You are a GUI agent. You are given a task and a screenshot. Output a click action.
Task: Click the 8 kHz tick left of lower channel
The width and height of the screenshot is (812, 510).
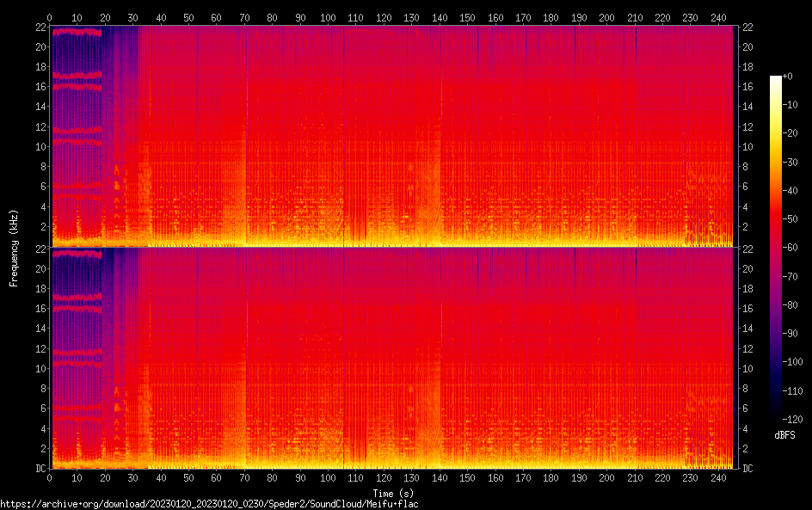click(x=40, y=389)
